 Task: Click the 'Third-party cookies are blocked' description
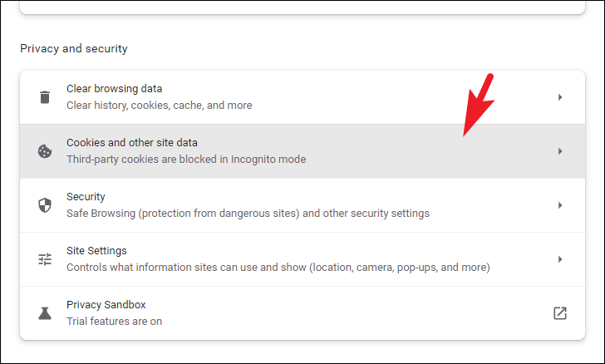click(x=186, y=160)
